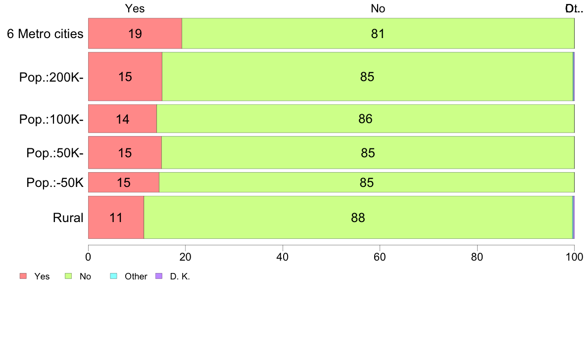Viewport: 588px width, 364px height.
Task: Select the Rural green segment labeled 88
Action: pos(358,218)
